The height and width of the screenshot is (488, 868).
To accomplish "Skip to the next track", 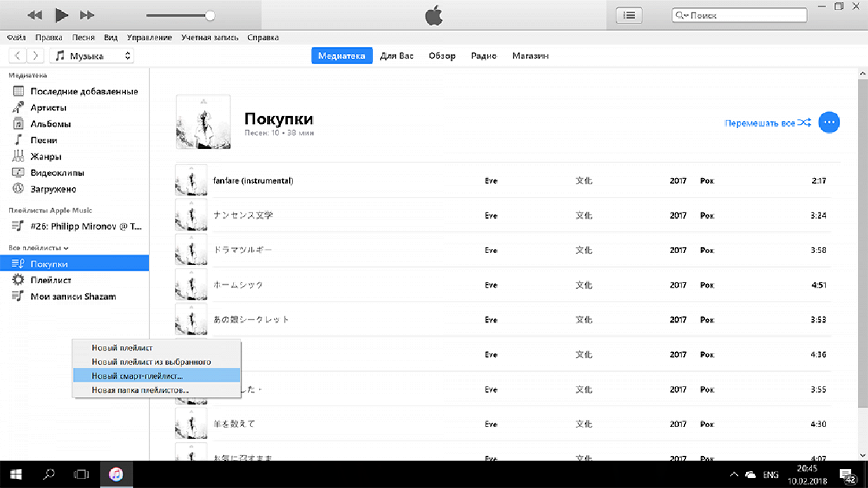I will point(87,15).
